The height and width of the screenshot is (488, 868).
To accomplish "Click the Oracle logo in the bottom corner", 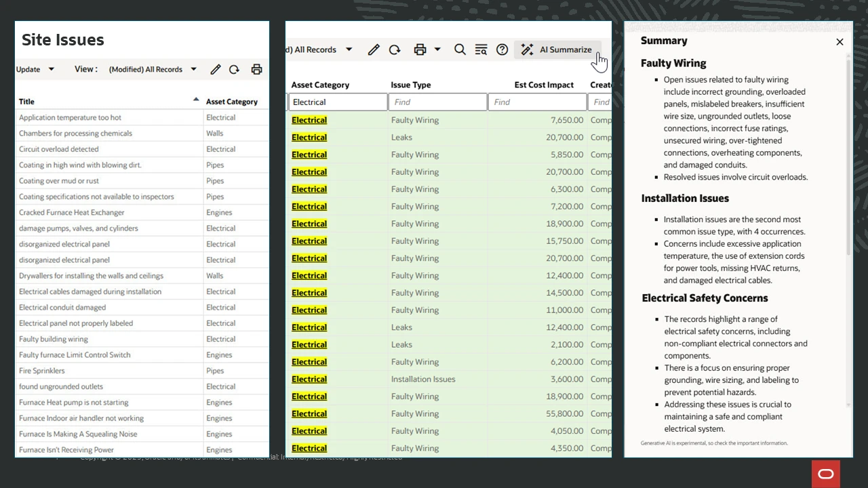I will 826,474.
